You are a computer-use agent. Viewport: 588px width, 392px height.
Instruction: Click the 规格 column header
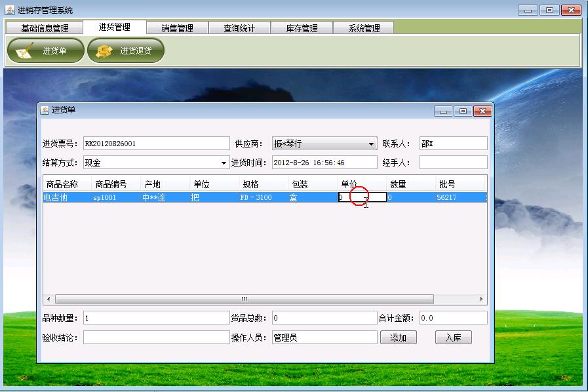pos(264,184)
